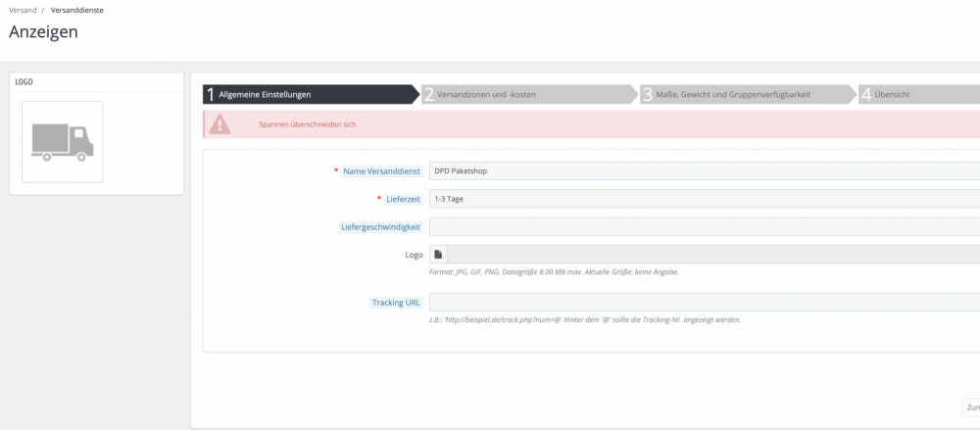
Task: Click the Logo file upload field
Action: pyautogui.click(x=713, y=255)
